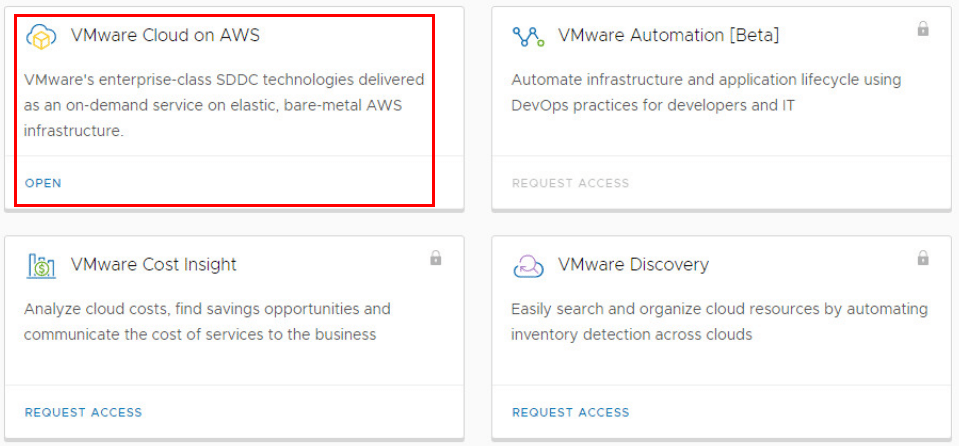
Task: Click the enterprise-class SDDC technologies description
Action: click(224, 105)
